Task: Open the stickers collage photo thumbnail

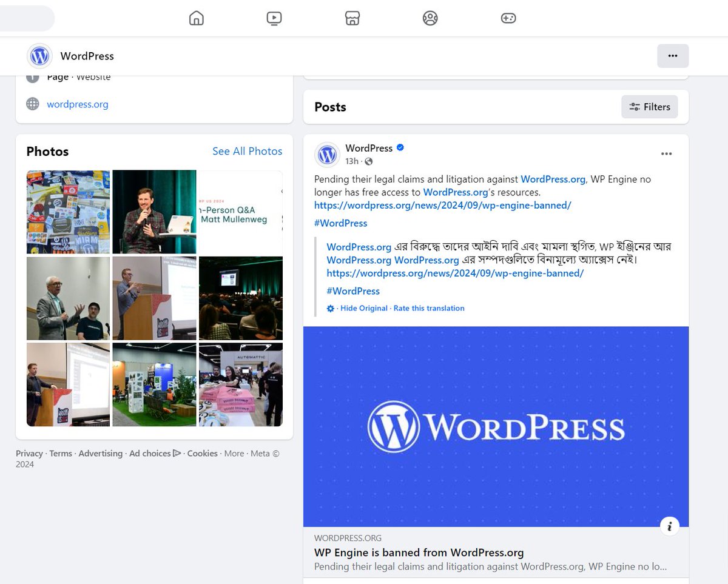Action: [68, 212]
